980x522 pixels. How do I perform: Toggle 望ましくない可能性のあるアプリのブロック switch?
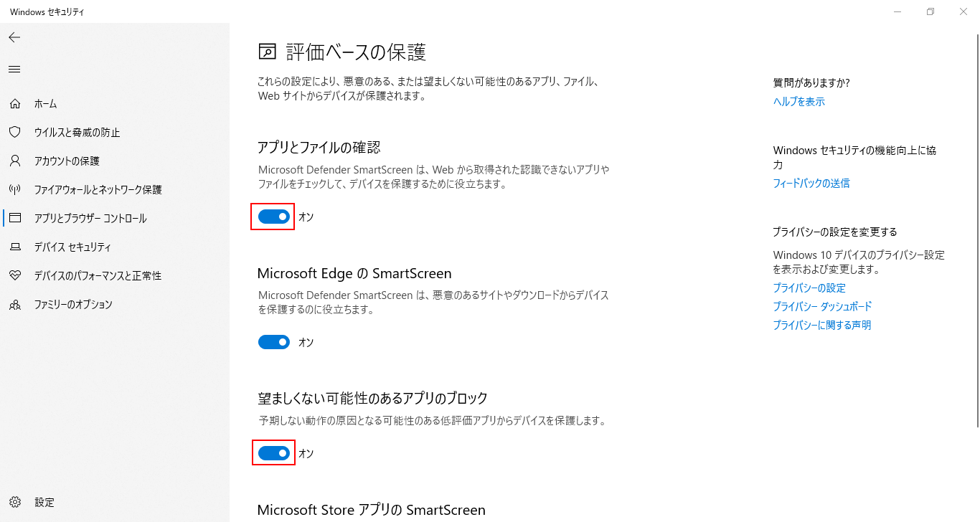(x=274, y=453)
